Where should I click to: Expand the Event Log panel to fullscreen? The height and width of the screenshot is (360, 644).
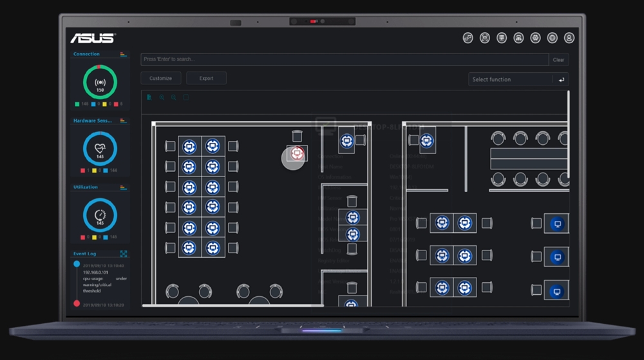(x=124, y=254)
